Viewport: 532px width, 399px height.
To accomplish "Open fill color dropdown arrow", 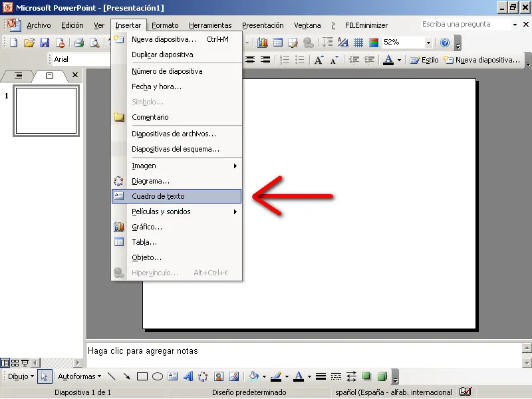I will point(264,376).
